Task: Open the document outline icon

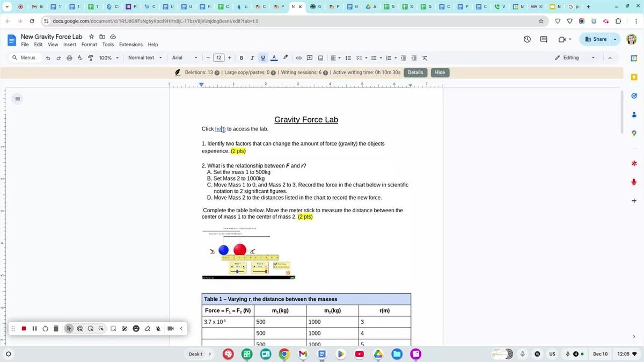Action: click(18, 99)
